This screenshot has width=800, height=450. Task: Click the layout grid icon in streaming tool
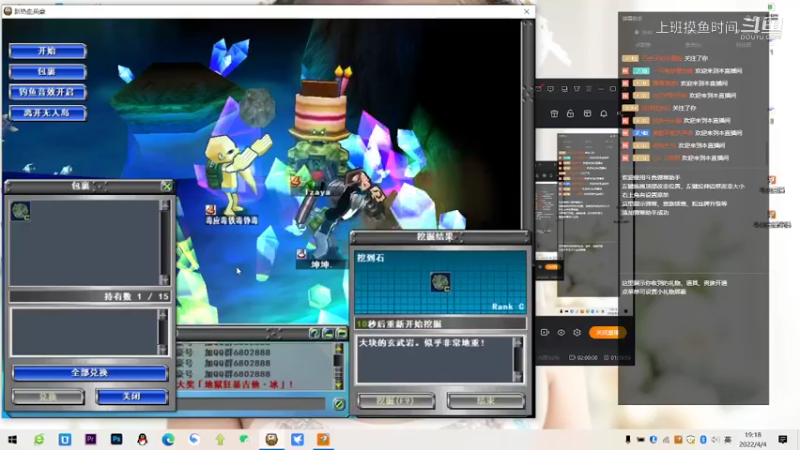tap(587, 114)
